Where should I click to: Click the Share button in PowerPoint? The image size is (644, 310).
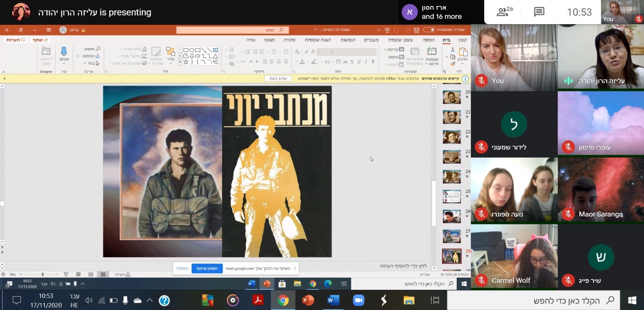(x=40, y=40)
